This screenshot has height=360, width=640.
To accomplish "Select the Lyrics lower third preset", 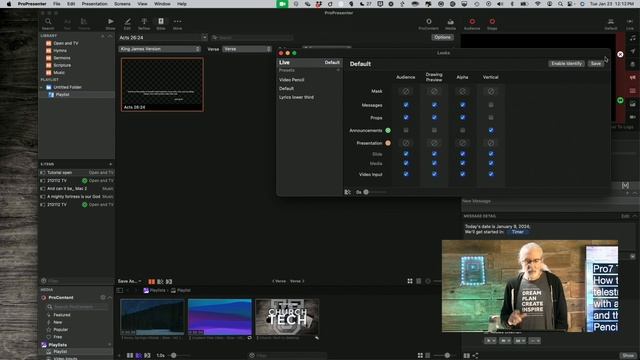I will [x=296, y=98].
